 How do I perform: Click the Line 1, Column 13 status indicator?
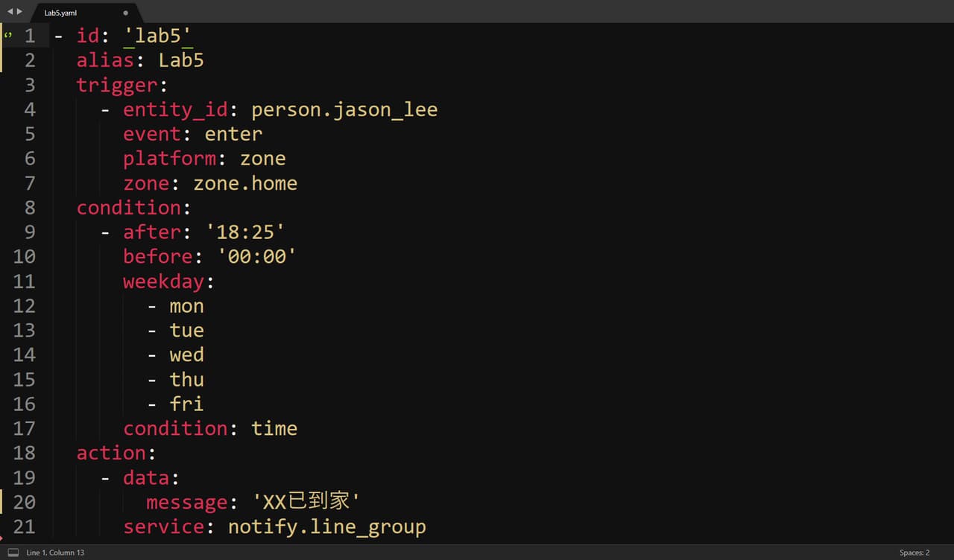coord(55,553)
